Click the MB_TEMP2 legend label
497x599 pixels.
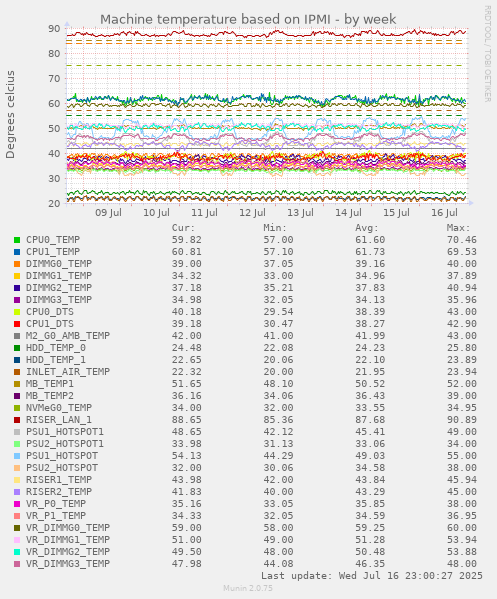click(50, 396)
